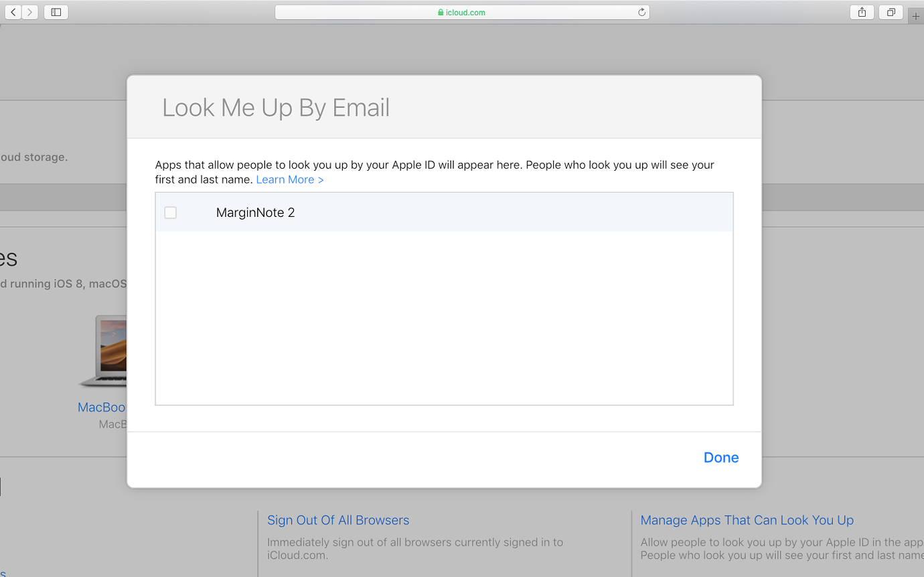Click the icloud.com address bar
Screen dimensions: 924x577
(x=462, y=12)
